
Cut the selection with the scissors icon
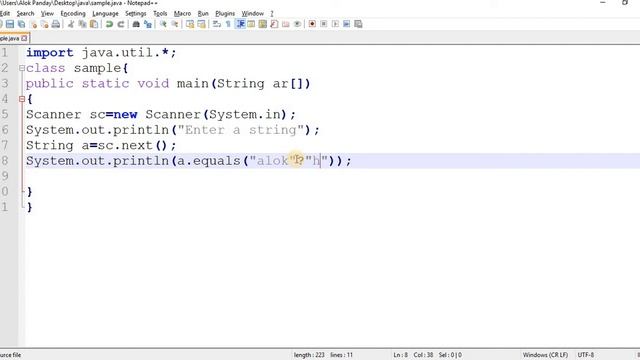point(71,24)
